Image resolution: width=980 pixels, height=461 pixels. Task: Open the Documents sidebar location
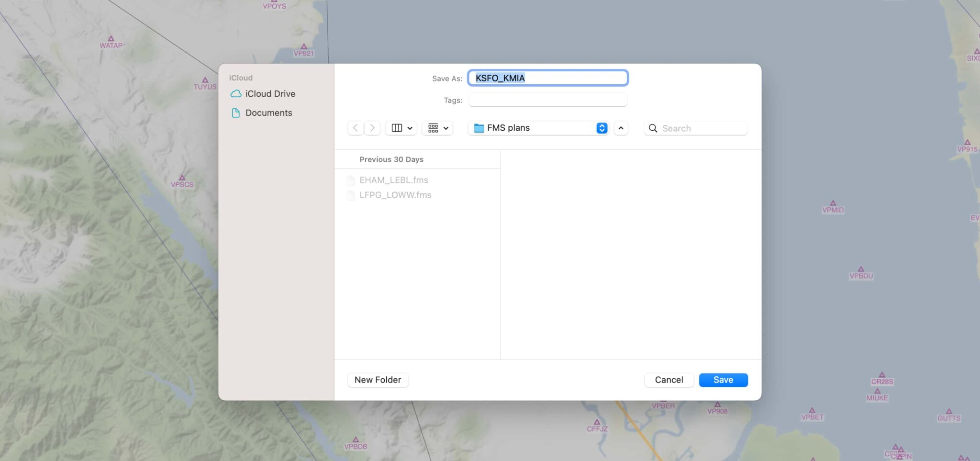click(x=268, y=112)
